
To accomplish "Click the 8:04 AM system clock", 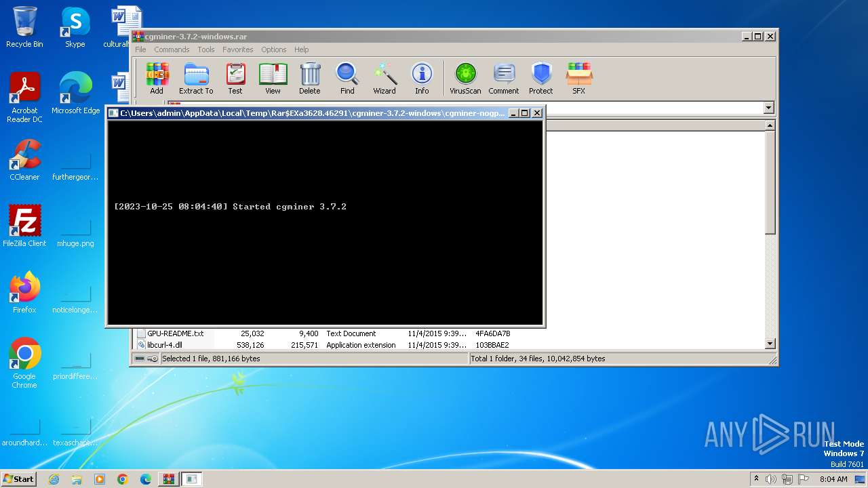I will pos(833,479).
